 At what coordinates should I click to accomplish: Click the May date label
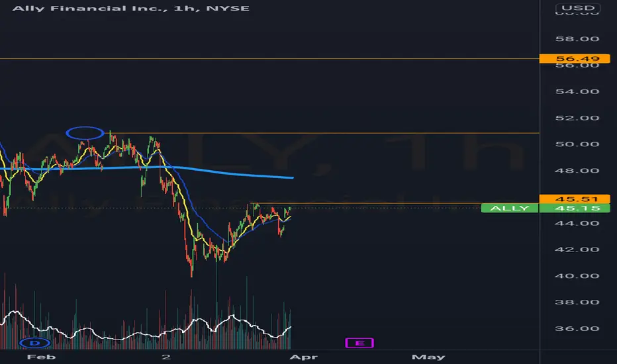(428, 357)
